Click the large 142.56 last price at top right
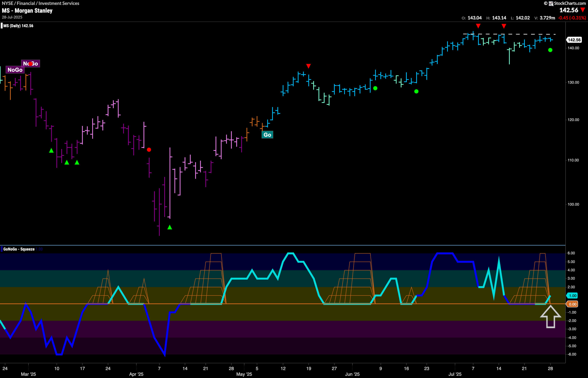The image size is (588, 378). pos(569,10)
